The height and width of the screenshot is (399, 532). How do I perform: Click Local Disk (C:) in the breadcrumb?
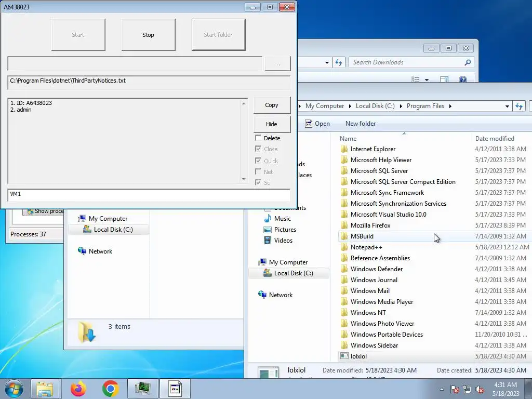(x=375, y=106)
